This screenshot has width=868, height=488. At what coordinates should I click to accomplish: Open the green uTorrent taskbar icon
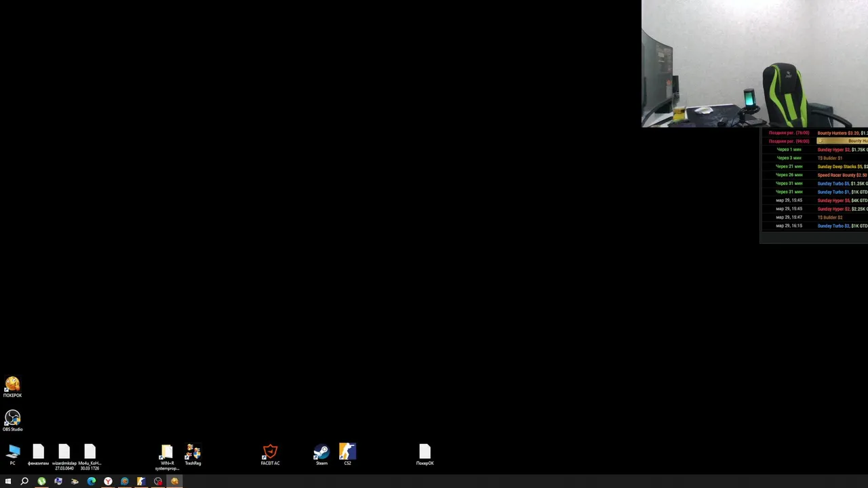(41, 481)
